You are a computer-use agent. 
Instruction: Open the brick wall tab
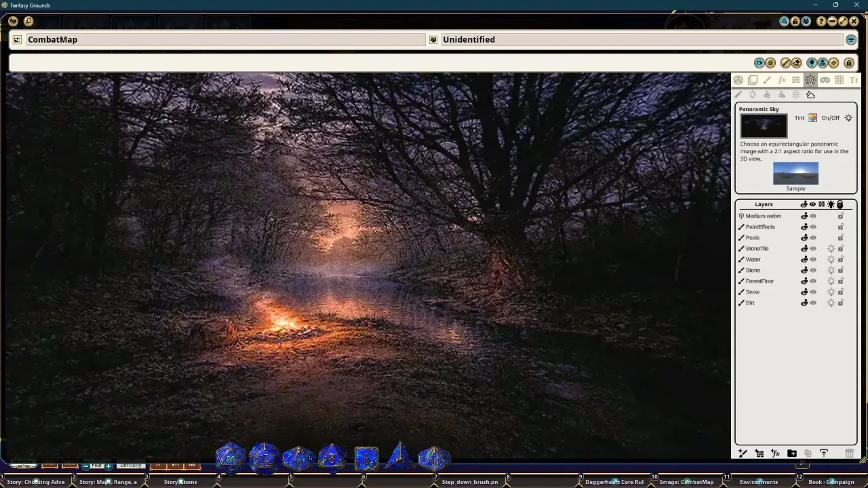(796, 80)
